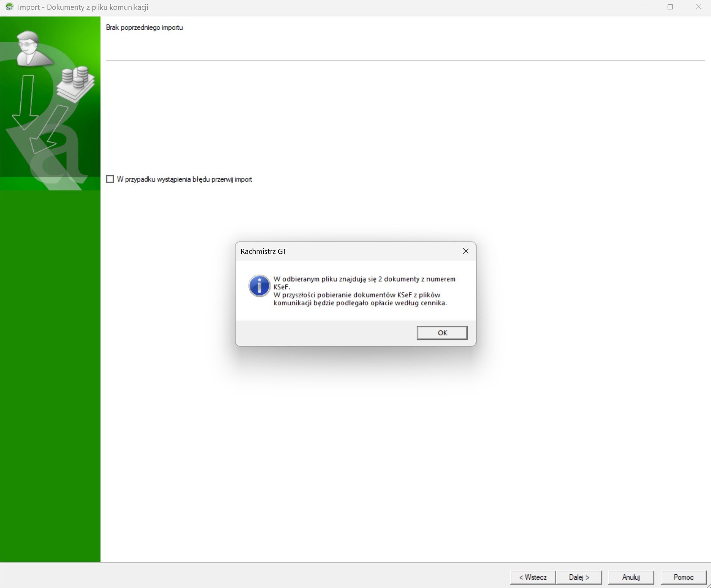
Task: Proceed with the Dalej button
Action: pyautogui.click(x=579, y=577)
